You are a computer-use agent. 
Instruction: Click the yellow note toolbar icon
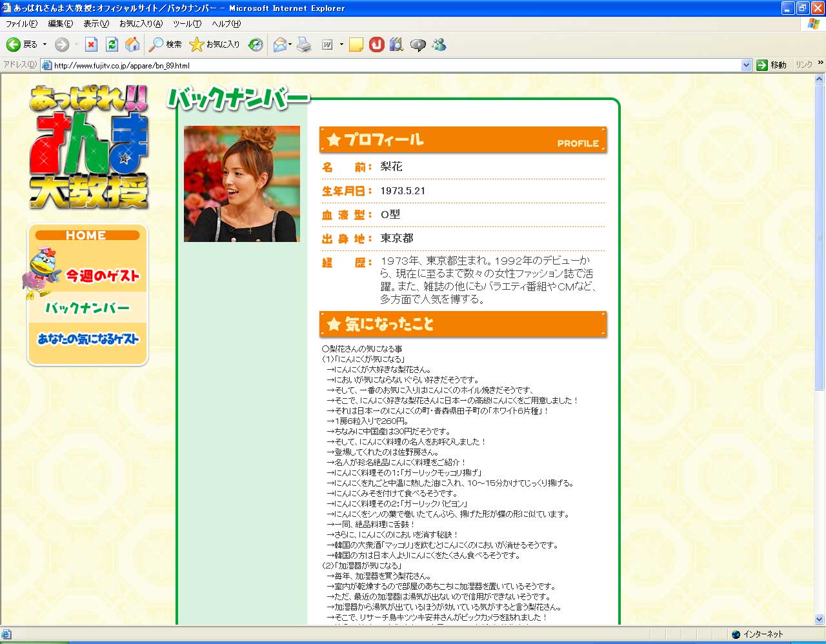pos(356,45)
